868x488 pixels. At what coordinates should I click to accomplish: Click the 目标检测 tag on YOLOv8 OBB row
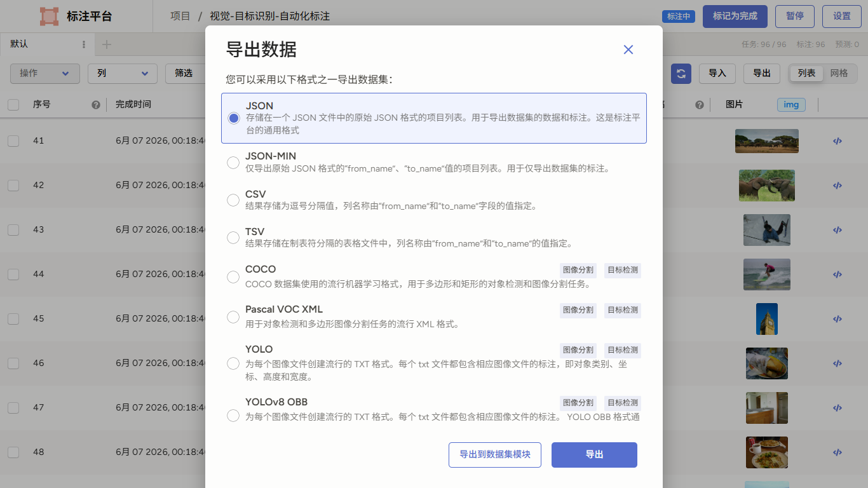point(623,403)
